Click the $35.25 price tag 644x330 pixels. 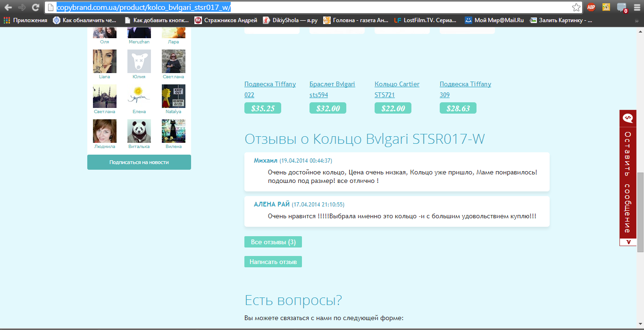(x=263, y=108)
